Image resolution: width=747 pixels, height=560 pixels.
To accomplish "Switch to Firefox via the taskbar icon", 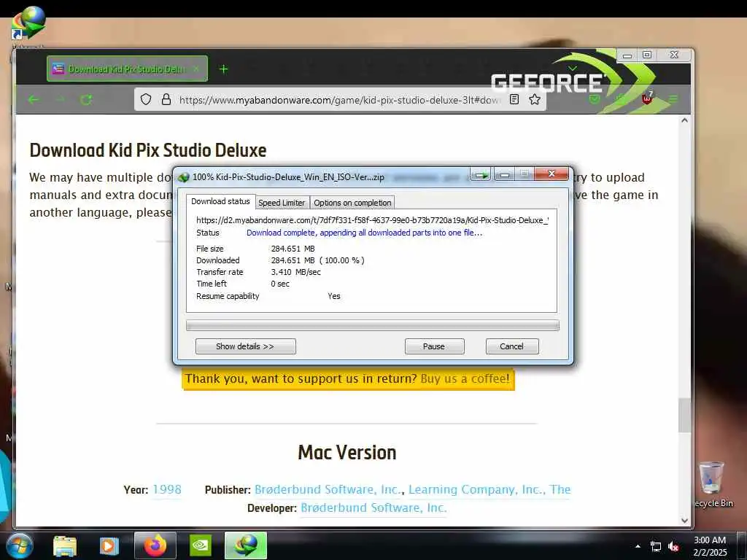I will 155,545.
